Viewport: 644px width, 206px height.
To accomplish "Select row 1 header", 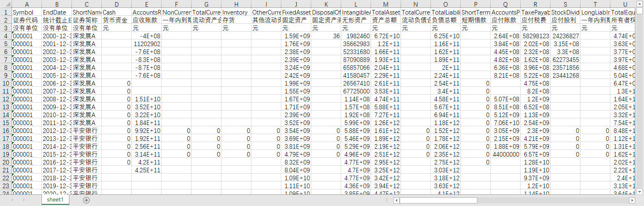I will [x=6, y=12].
